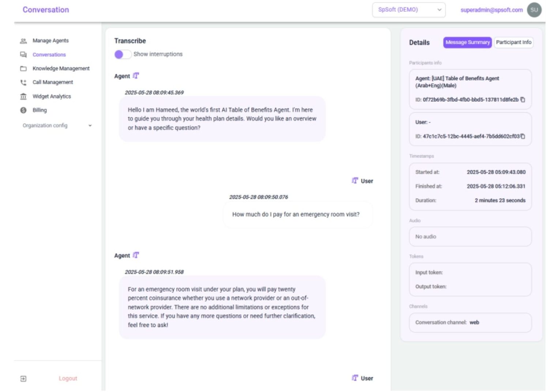Click the first Agent message transcribe icon
The width and height of the screenshot is (550, 392).
click(136, 76)
